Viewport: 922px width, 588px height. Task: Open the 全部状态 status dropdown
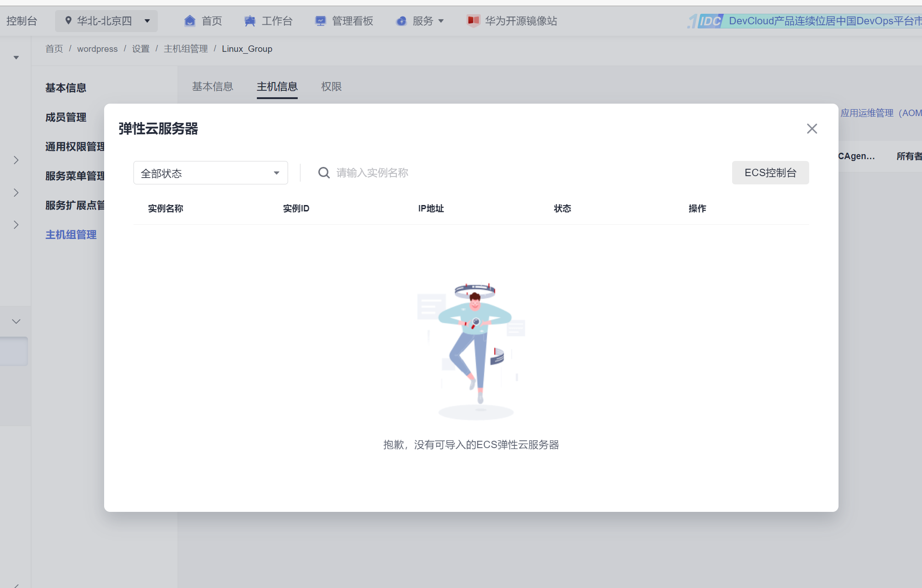[211, 173]
